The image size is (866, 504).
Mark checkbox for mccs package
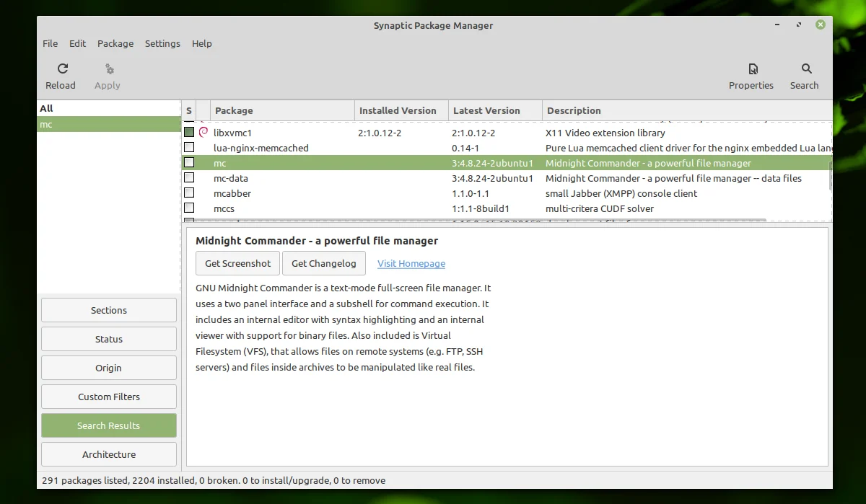pos(189,208)
